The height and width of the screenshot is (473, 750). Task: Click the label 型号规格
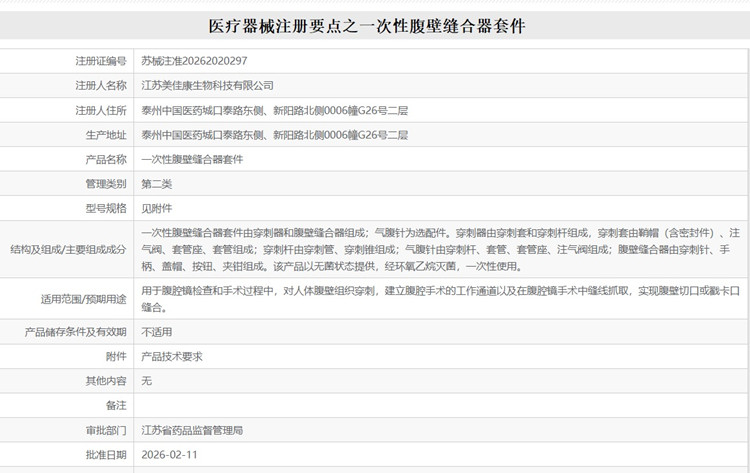click(x=106, y=208)
